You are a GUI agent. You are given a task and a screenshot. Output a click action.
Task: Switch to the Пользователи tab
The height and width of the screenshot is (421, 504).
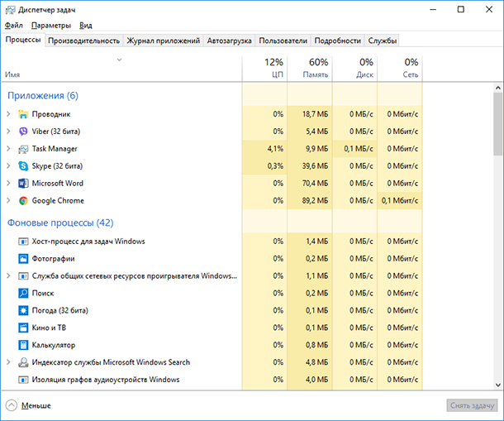(283, 41)
